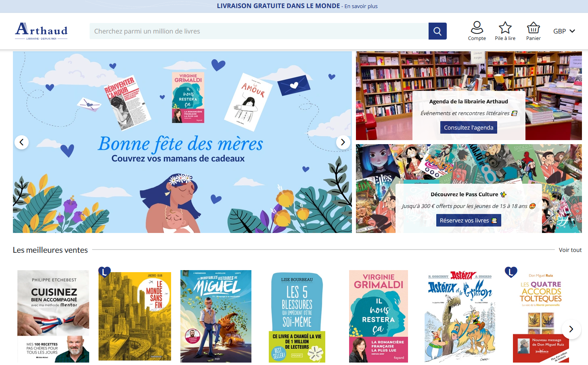Click heart badge on Le Monde sans fin
Screen dimensions: 588x365
click(105, 272)
